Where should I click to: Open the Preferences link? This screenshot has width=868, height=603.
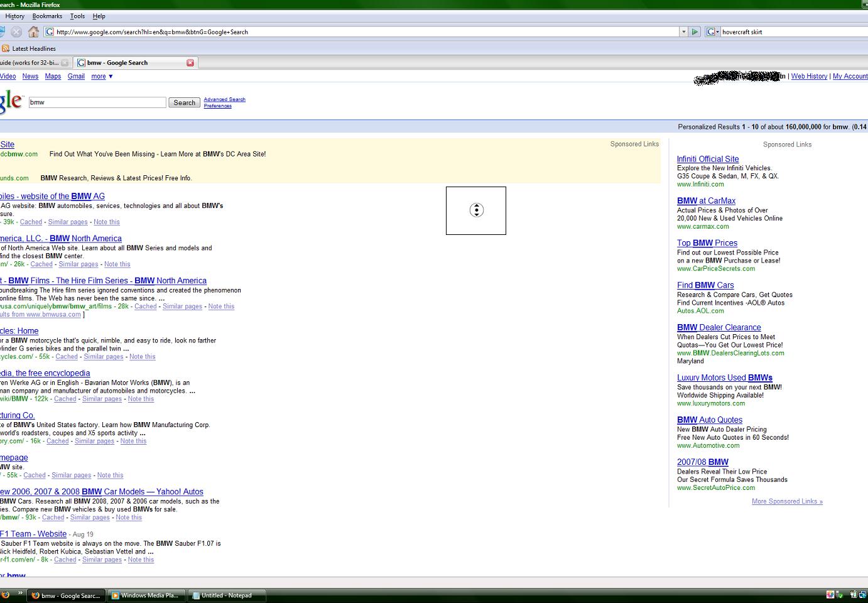pyautogui.click(x=217, y=106)
